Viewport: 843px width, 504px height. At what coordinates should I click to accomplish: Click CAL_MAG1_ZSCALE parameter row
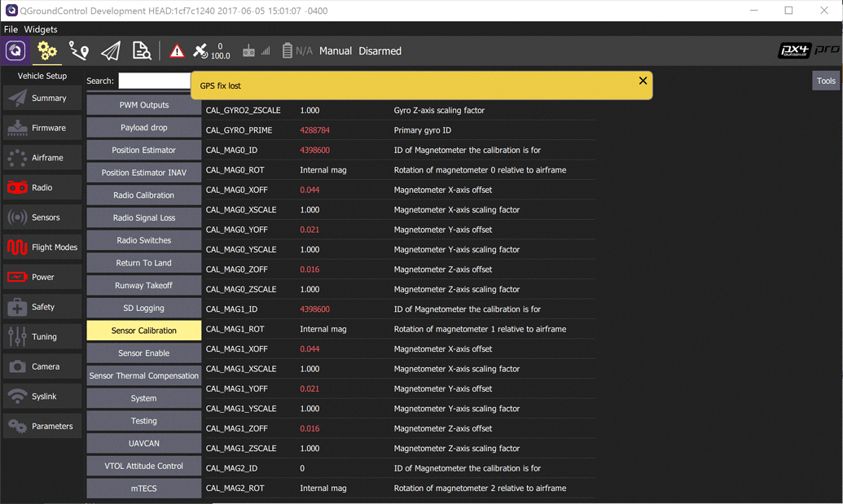pos(399,448)
